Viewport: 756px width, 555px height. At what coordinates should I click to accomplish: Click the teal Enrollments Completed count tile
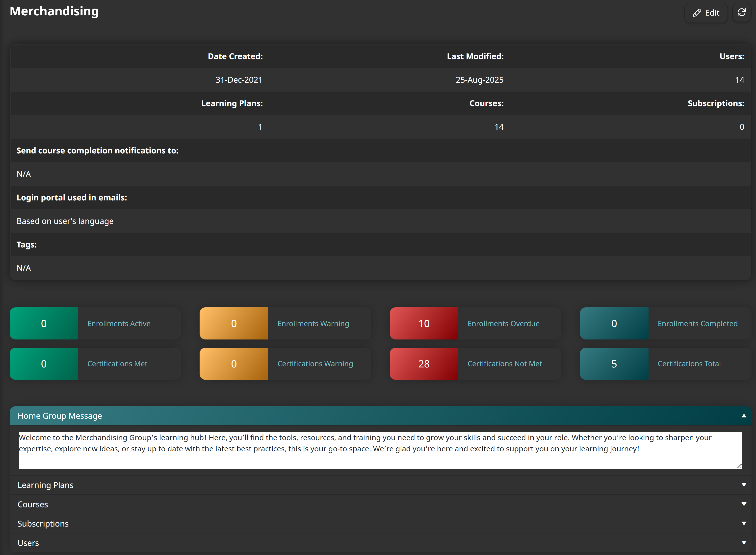(x=614, y=324)
